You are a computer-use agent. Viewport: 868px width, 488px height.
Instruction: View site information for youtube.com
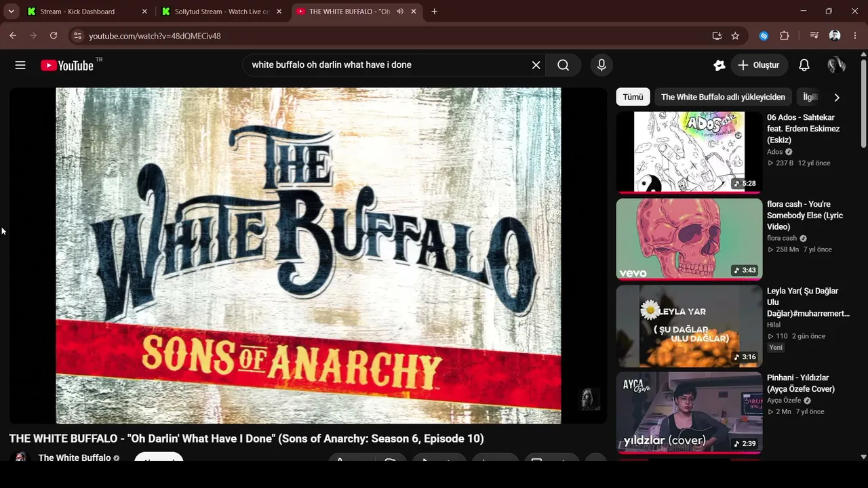[x=77, y=36]
